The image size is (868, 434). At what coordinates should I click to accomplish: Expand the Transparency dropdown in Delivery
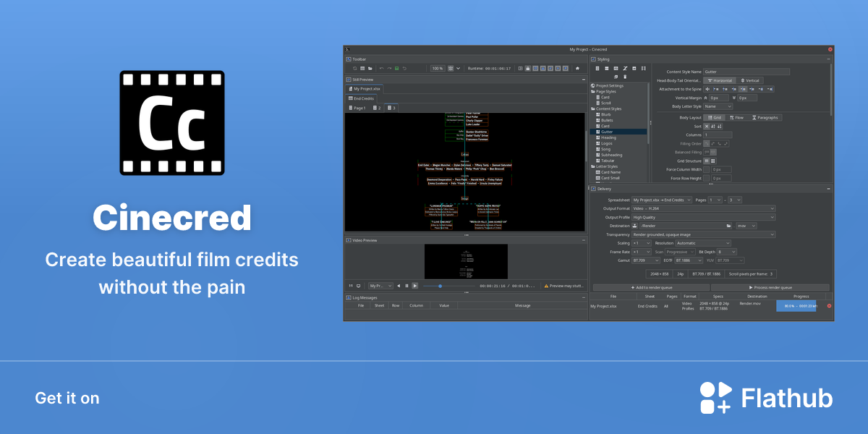tap(703, 234)
